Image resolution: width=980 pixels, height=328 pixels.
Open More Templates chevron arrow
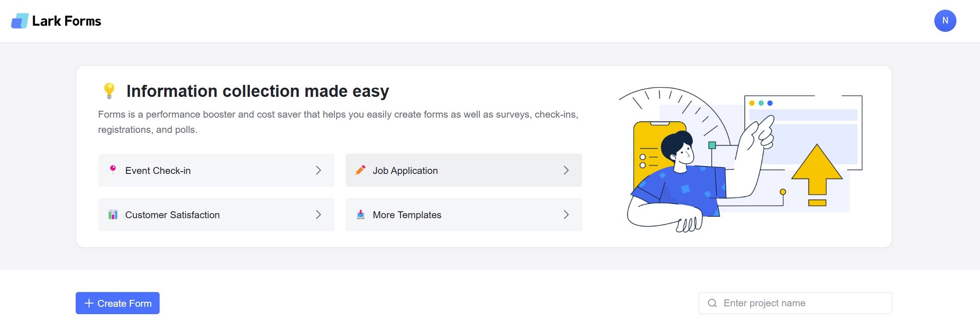click(x=566, y=215)
